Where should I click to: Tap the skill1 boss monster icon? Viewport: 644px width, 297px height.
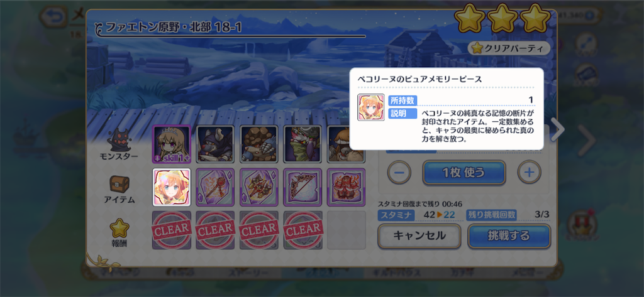pyautogui.click(x=171, y=144)
